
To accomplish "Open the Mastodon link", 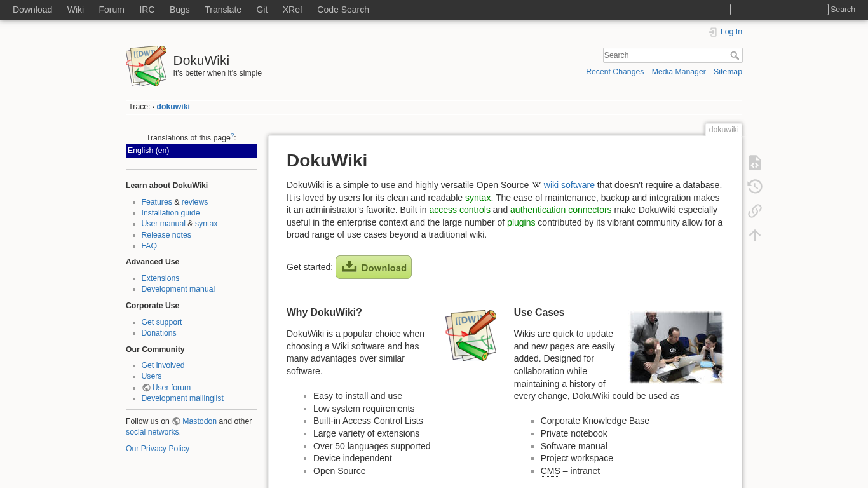I will [x=200, y=421].
